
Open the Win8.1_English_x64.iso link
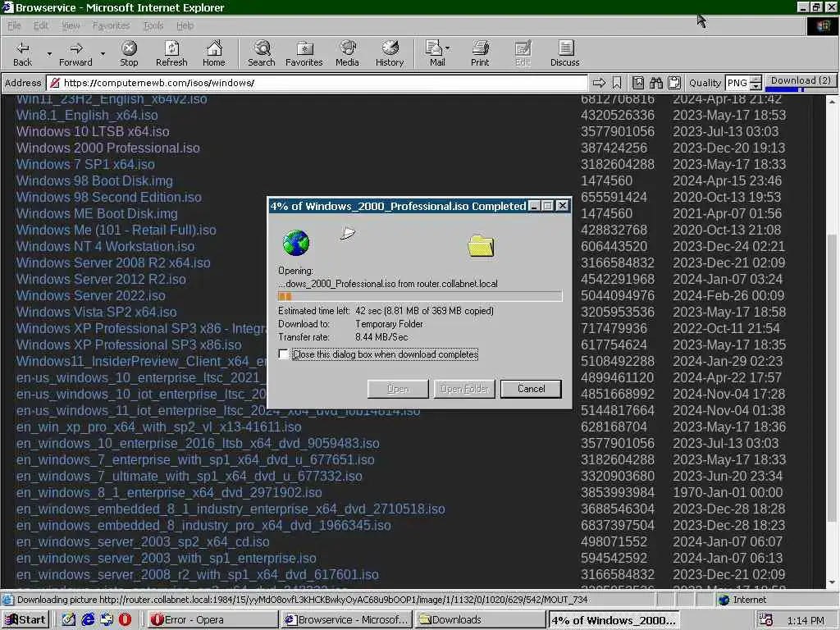(87, 115)
